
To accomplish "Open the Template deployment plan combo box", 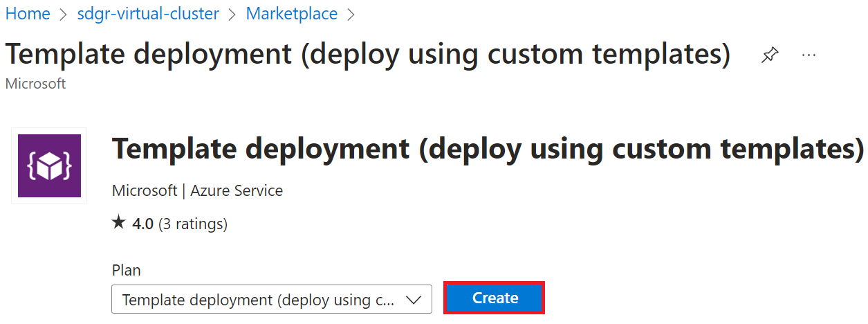I will click(272, 299).
